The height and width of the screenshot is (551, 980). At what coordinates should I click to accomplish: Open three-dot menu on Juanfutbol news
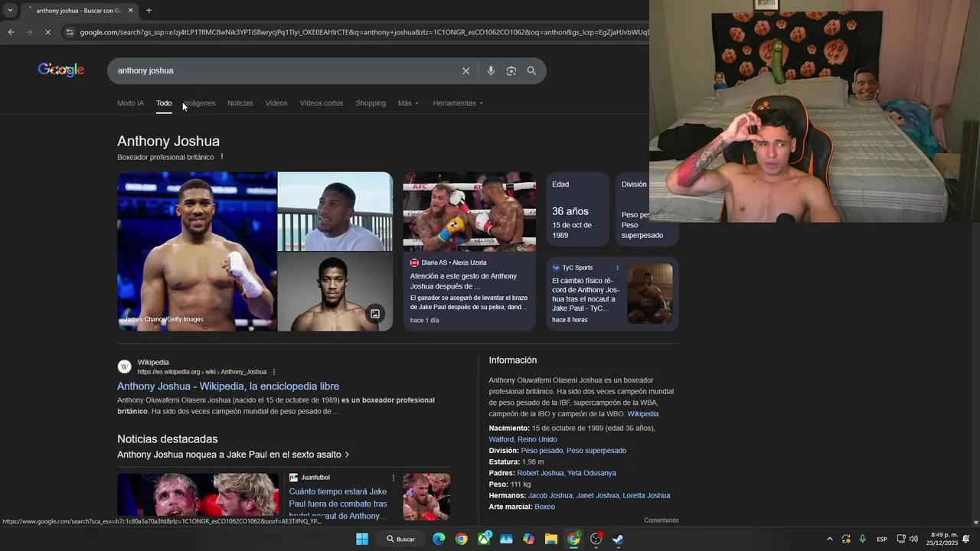(394, 478)
